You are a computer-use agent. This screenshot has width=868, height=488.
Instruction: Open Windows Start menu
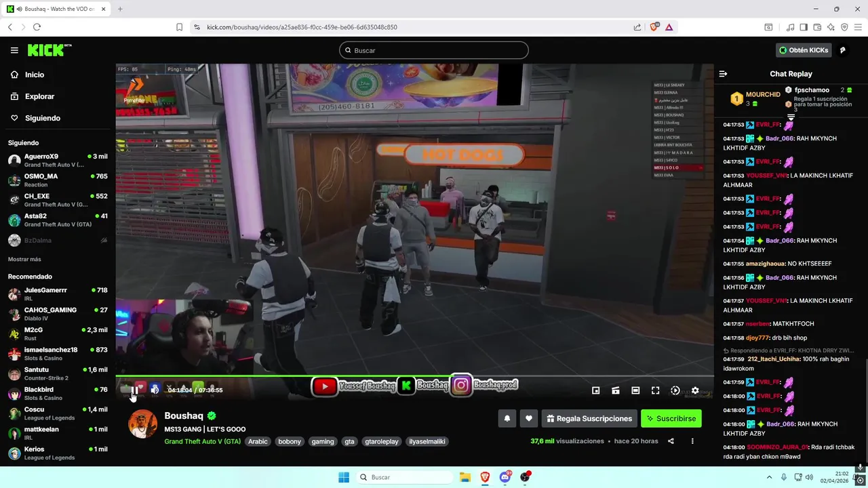[344, 477]
